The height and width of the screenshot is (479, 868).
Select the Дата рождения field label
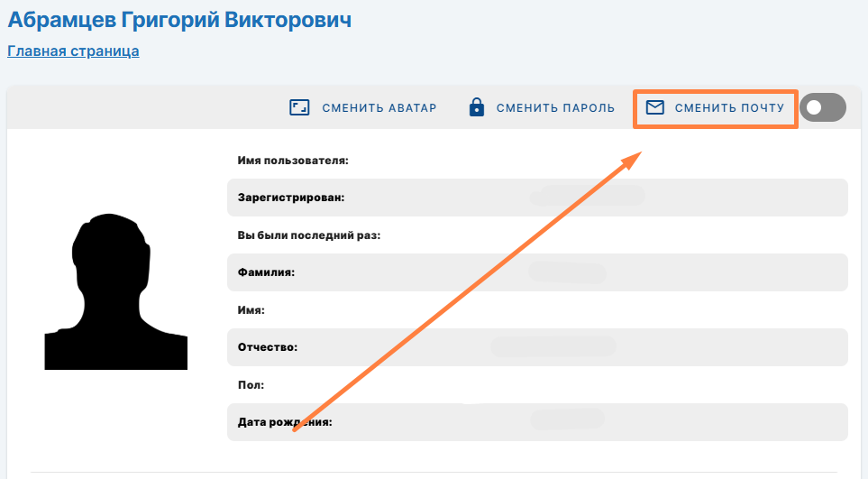[x=285, y=422]
